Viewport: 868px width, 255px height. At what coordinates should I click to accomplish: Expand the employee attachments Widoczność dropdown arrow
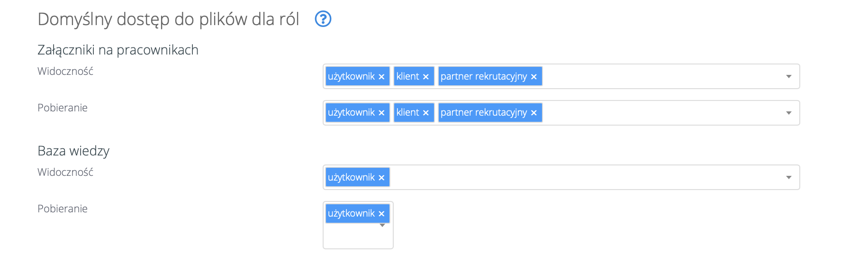pos(788,76)
